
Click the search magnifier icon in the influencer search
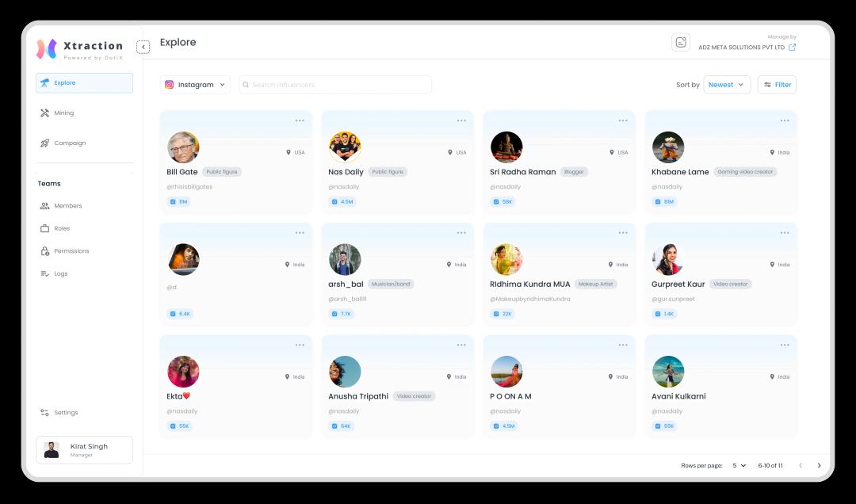246,85
